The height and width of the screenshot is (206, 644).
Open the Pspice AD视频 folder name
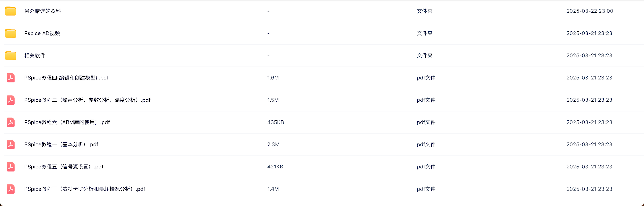pos(42,33)
